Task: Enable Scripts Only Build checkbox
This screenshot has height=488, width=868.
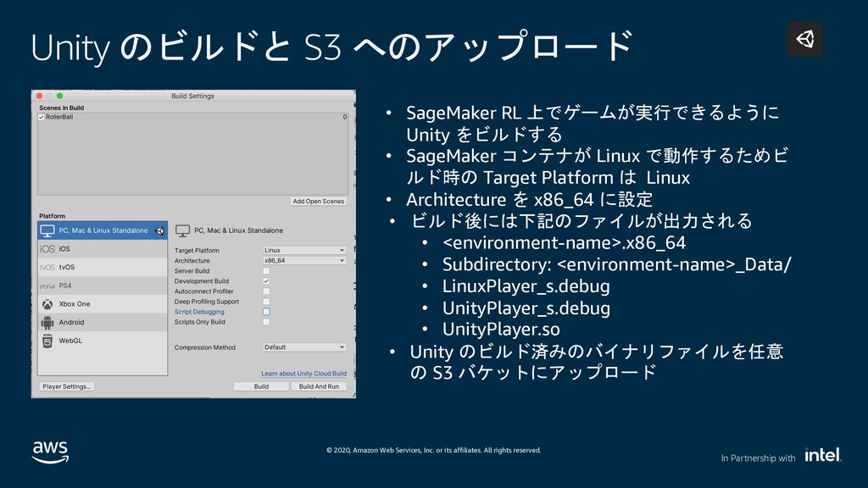Action: point(266,322)
